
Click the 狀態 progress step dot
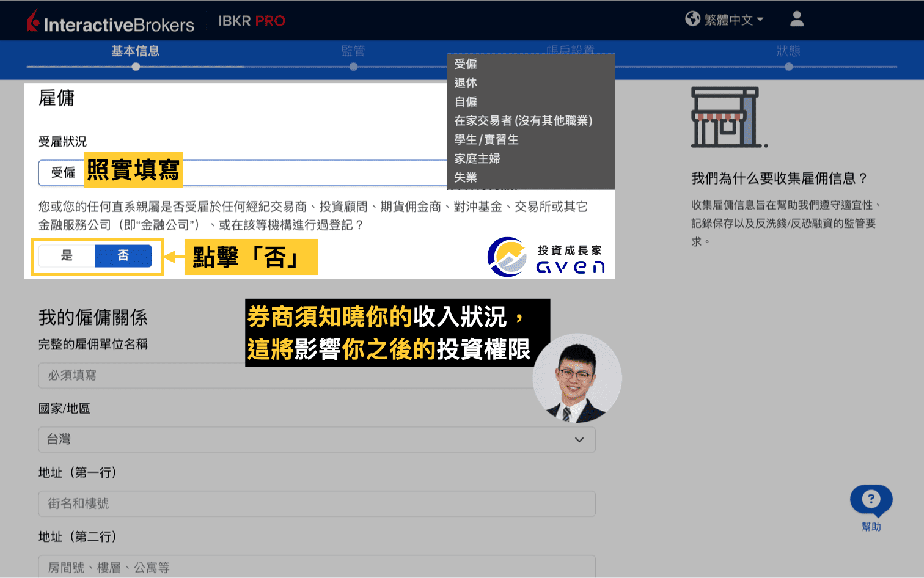click(x=788, y=65)
